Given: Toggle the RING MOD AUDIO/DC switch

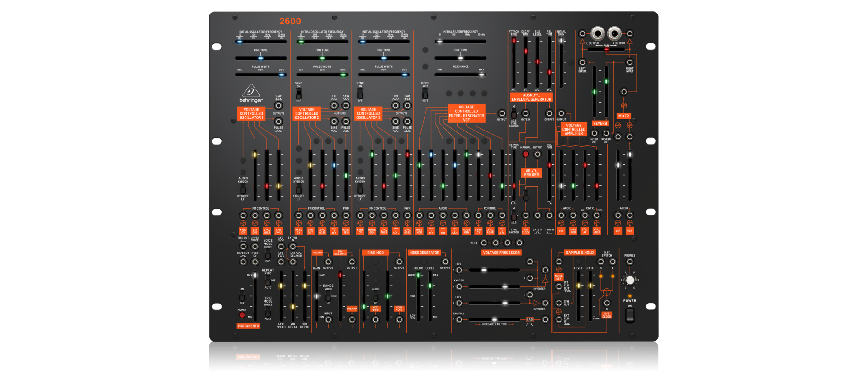Looking at the screenshot, I should (376, 296).
